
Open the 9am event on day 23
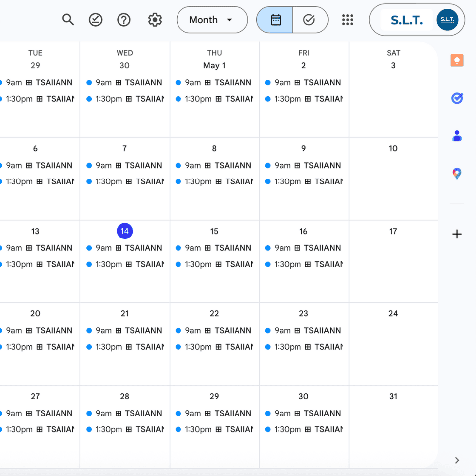tap(304, 330)
